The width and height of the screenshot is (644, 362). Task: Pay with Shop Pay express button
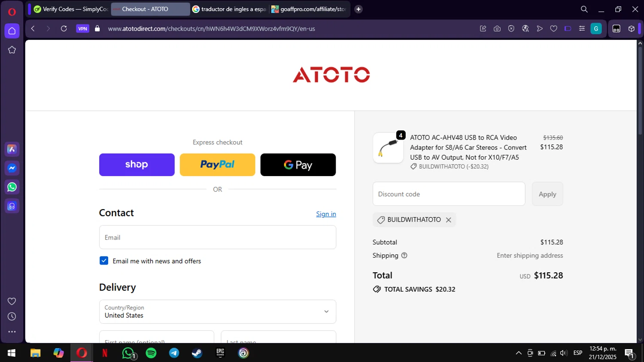click(x=137, y=165)
